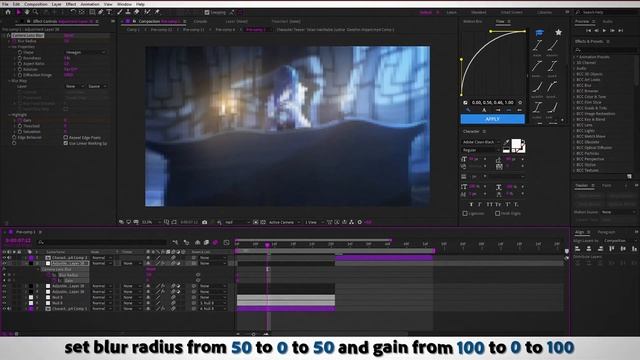Select the Selection arrow tool

click(18, 12)
